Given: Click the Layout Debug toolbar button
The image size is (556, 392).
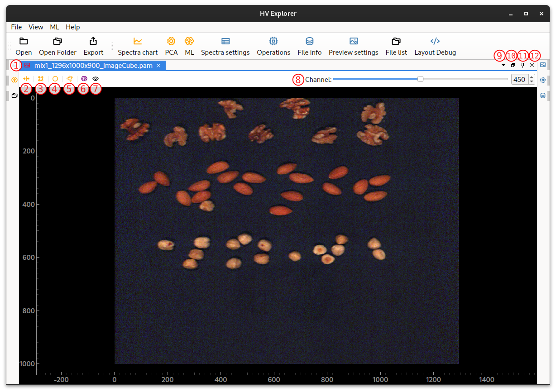Looking at the screenshot, I should tap(435, 47).
